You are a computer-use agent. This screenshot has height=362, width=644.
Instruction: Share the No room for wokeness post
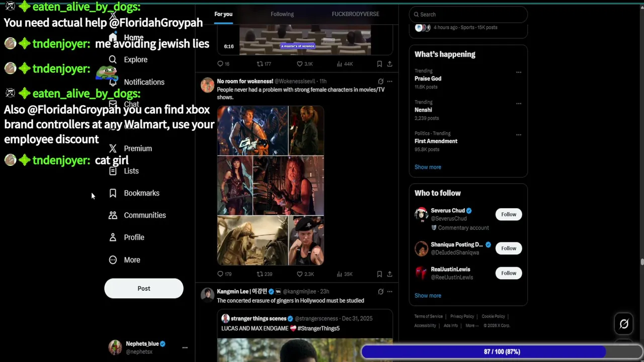(389, 274)
